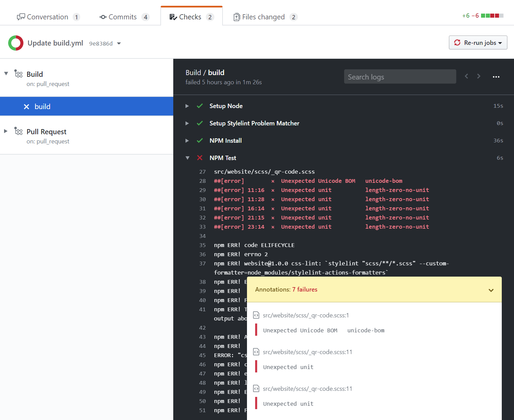Select the error line at 23:14
This screenshot has width=514, height=420.
click(321, 227)
